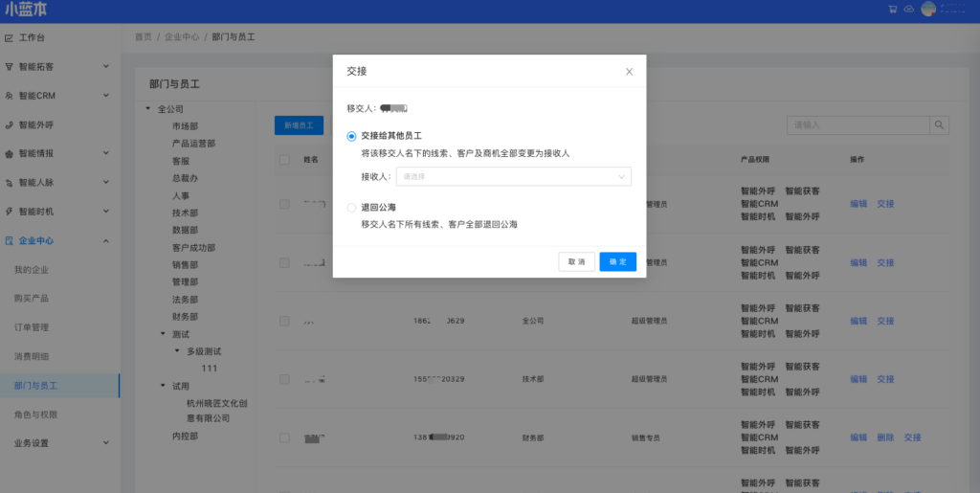The height and width of the screenshot is (493, 980).
Task: Collapse the 全公司 department tree node
Action: pos(147,108)
